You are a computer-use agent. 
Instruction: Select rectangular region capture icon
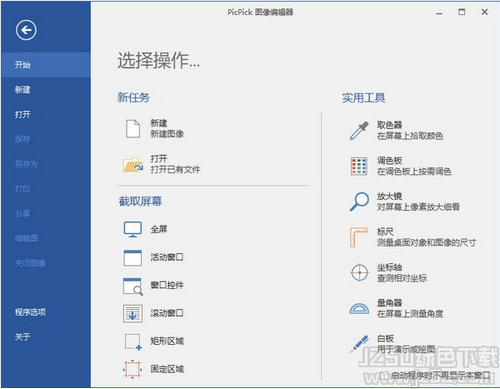pos(133,342)
